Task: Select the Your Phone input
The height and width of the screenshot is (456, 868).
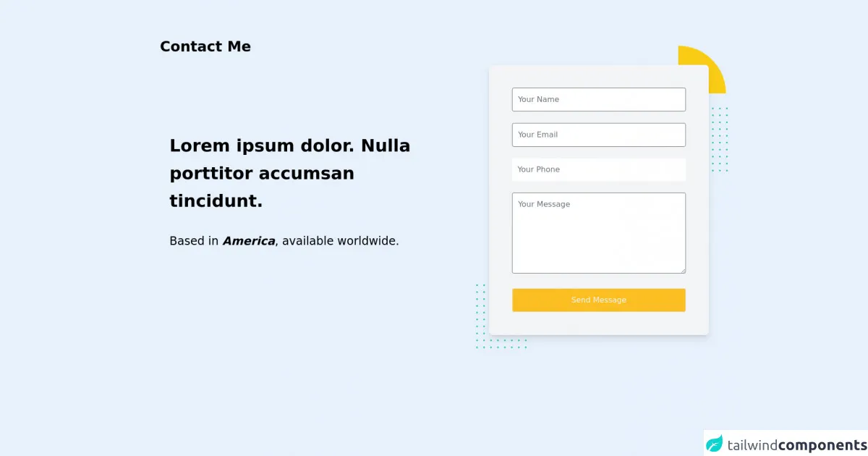Action: (x=598, y=169)
